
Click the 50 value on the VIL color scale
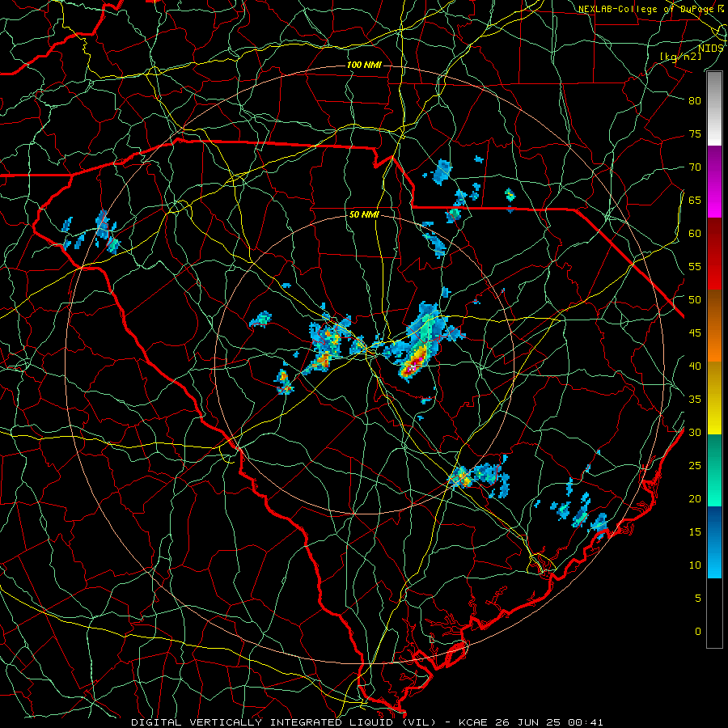(695, 299)
